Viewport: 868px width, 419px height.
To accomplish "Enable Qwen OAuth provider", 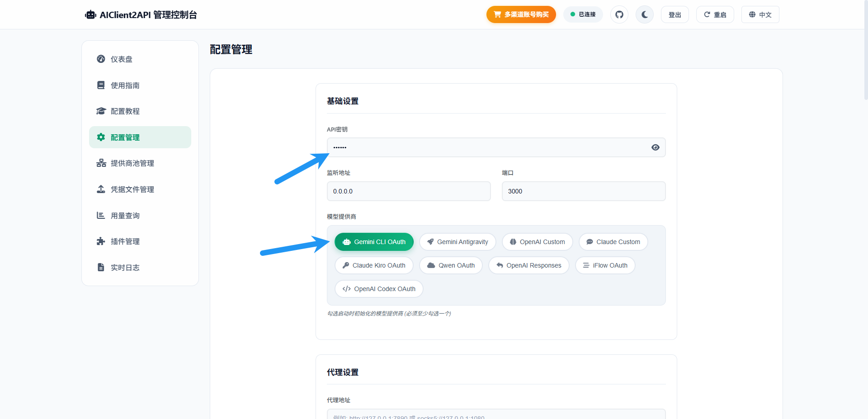I will point(451,265).
